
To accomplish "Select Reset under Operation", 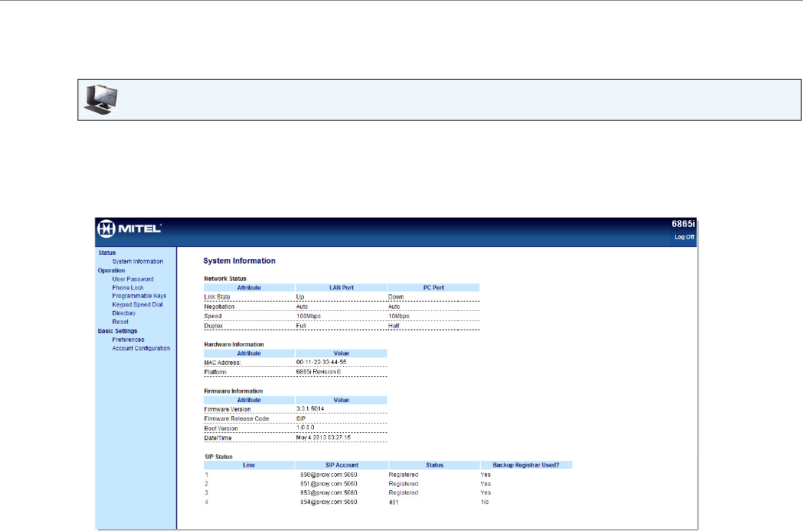I will pyautogui.click(x=121, y=322).
